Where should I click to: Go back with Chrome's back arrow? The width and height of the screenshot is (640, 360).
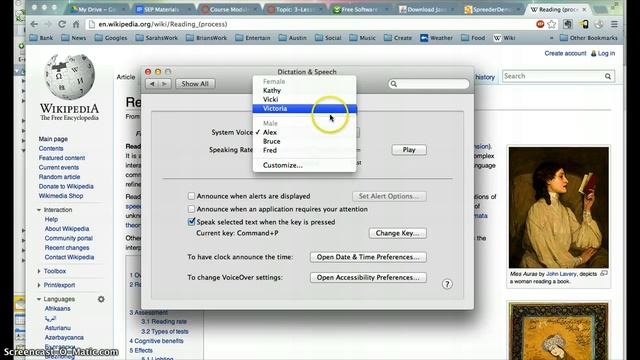click(34, 24)
